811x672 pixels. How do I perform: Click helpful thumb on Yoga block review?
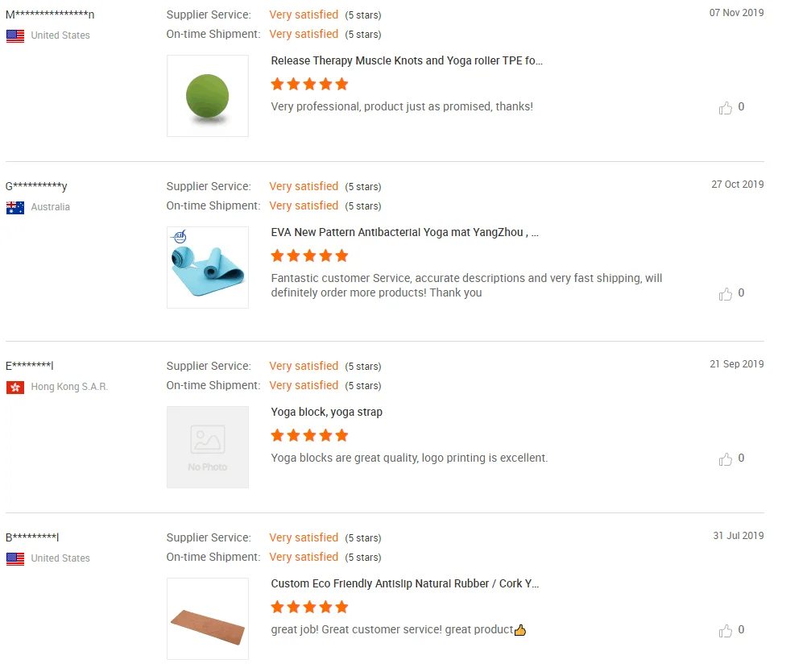click(726, 459)
